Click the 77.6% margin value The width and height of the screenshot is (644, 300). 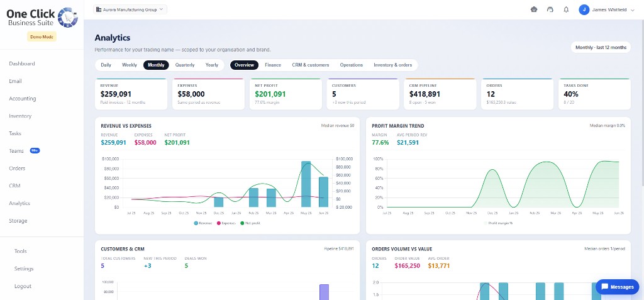(x=380, y=143)
